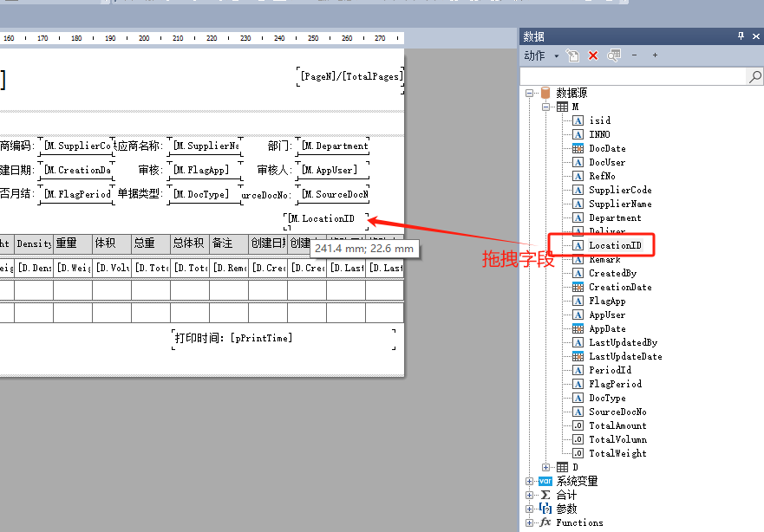The width and height of the screenshot is (764, 532).
Task: Select the 系统变量 var icon
Action: 545,482
